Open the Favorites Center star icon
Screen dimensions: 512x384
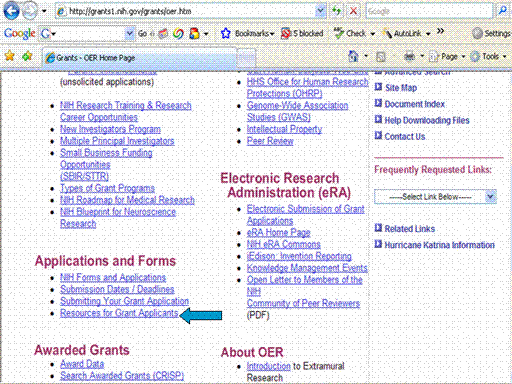[10, 56]
